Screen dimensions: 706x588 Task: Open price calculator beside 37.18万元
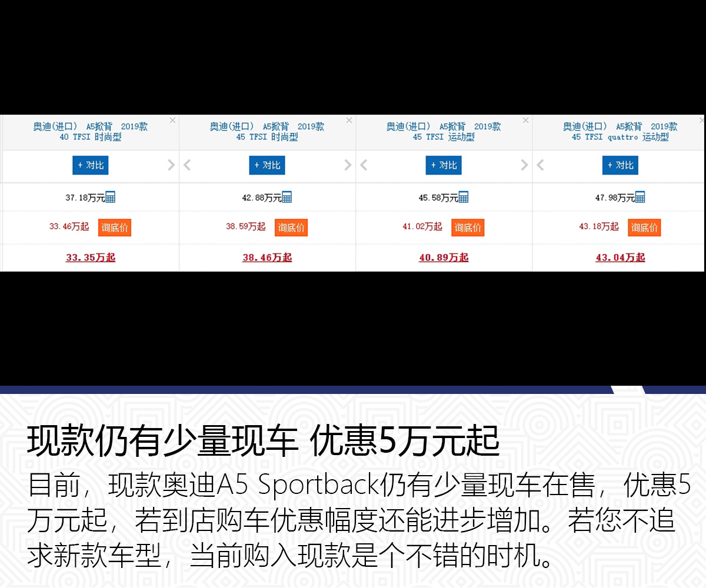click(x=110, y=198)
